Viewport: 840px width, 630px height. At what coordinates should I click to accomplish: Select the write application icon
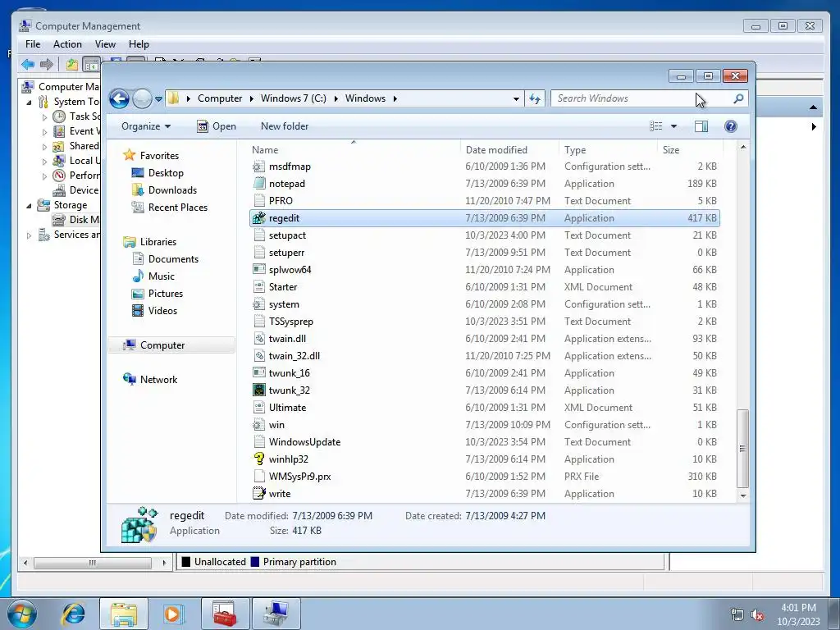coord(258,493)
